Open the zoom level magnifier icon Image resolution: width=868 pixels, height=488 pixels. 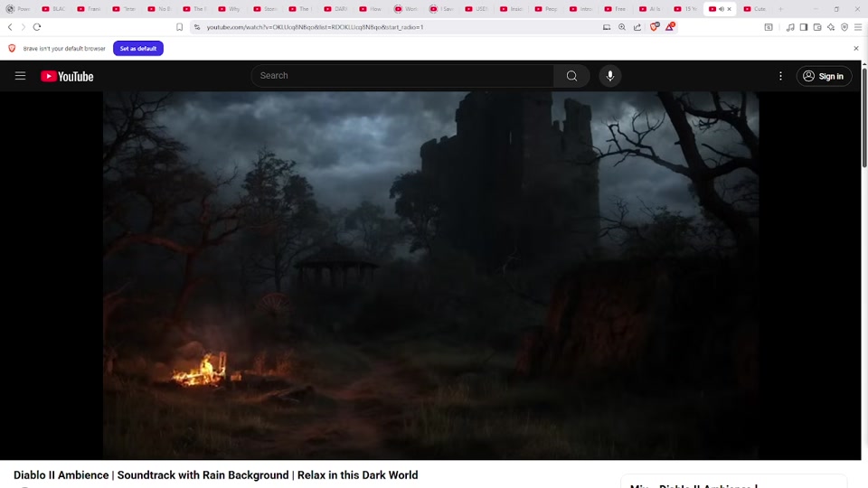tap(622, 27)
